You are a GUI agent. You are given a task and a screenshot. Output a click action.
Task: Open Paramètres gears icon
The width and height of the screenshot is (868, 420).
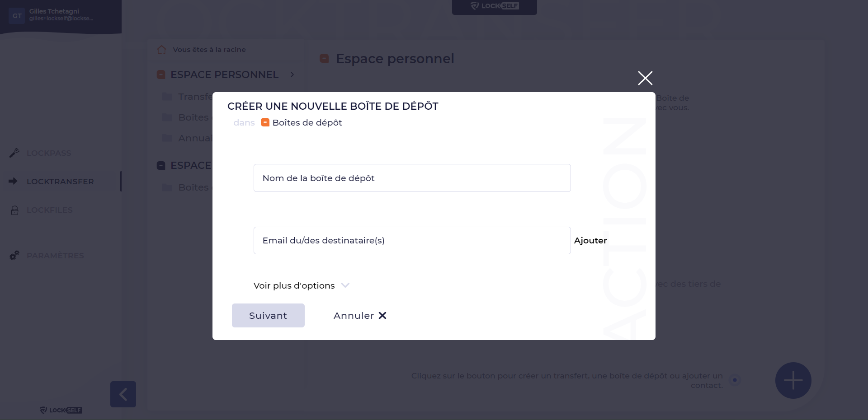14,255
